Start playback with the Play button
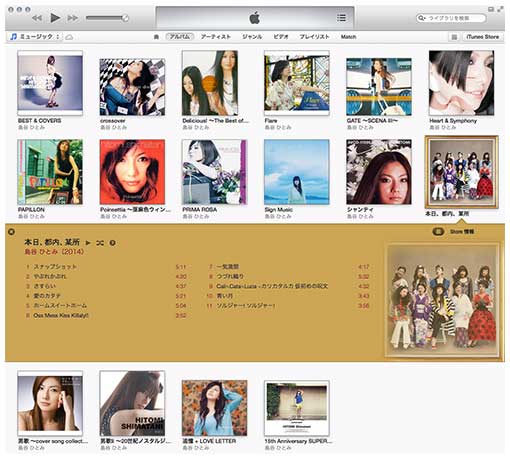Screen dimensions: 510x459 point(55,18)
